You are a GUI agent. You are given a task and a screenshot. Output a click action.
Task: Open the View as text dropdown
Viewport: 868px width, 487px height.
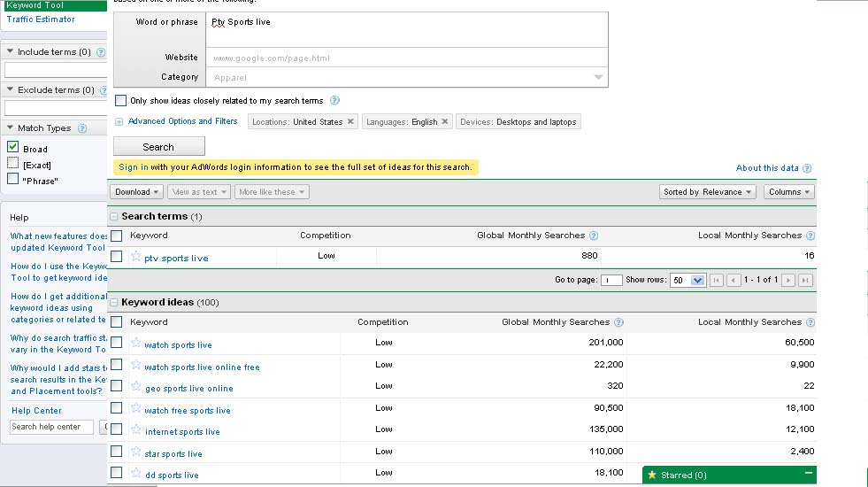[199, 191]
